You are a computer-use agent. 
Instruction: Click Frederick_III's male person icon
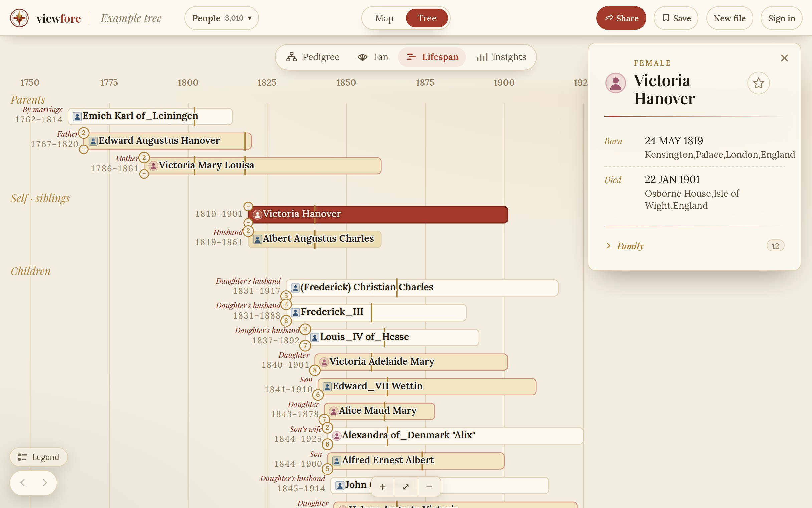(x=295, y=313)
